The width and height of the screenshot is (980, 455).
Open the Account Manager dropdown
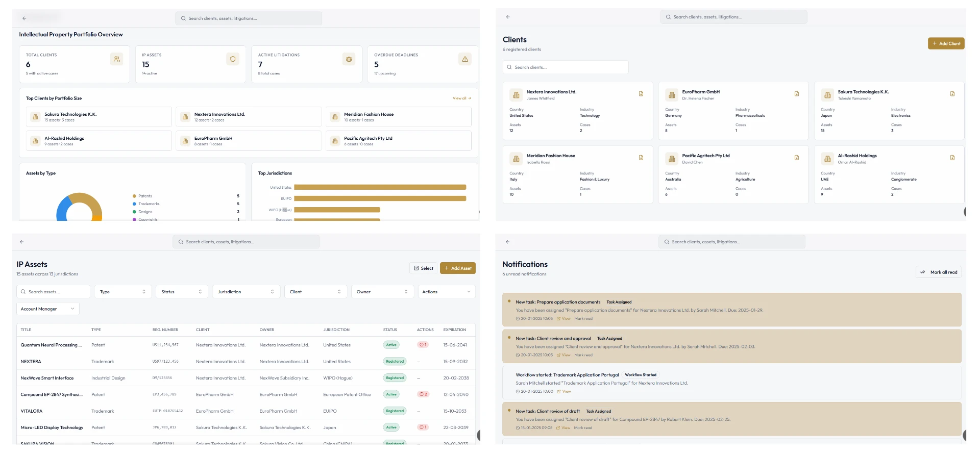pyautogui.click(x=48, y=309)
